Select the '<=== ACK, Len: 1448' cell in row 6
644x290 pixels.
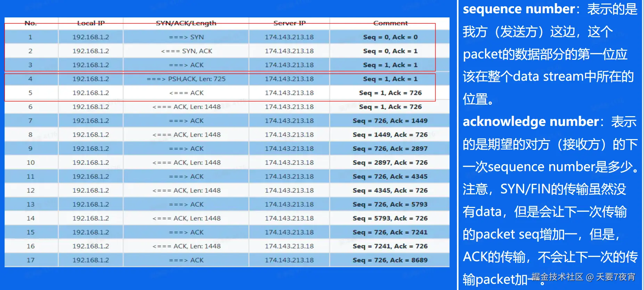(x=186, y=107)
